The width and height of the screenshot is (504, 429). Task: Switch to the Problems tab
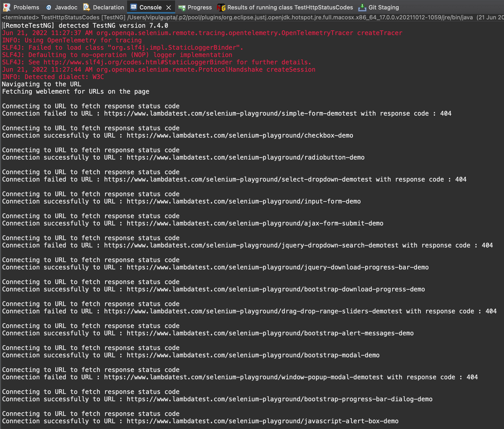click(x=26, y=7)
